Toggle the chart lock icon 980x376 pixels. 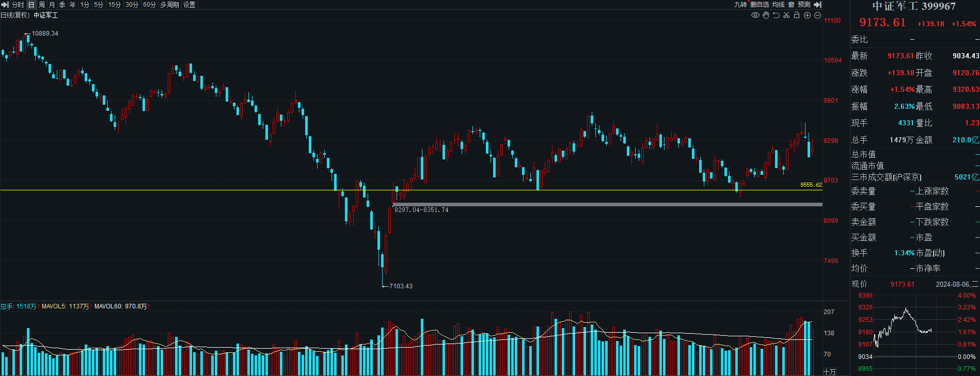pyautogui.click(x=797, y=15)
